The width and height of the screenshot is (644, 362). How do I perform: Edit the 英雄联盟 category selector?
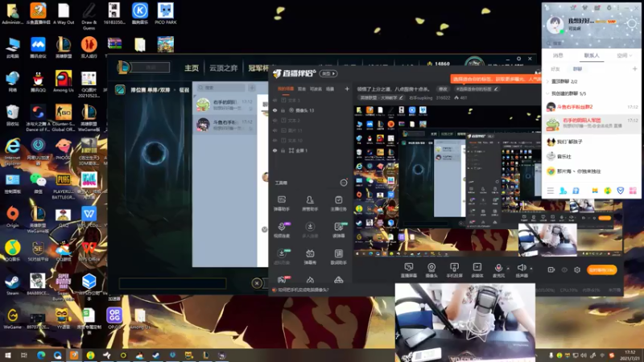tap(382, 97)
